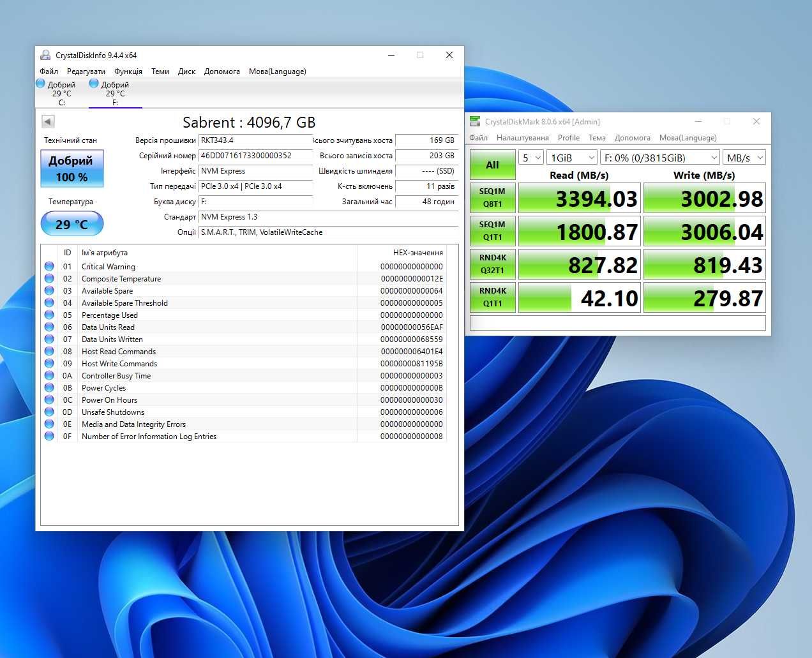Click the NVM Express 1.3 standard field
812x658 pixels.
(x=329, y=217)
